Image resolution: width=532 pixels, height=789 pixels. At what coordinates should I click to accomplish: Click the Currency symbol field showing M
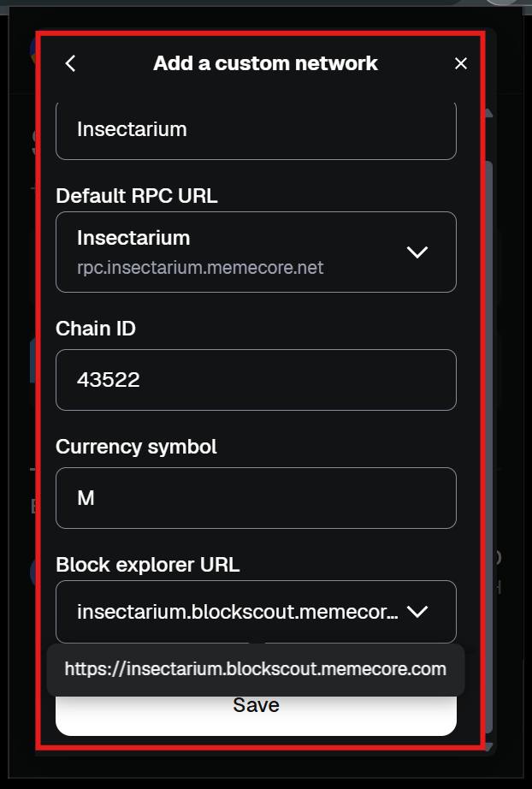pyautogui.click(x=256, y=497)
